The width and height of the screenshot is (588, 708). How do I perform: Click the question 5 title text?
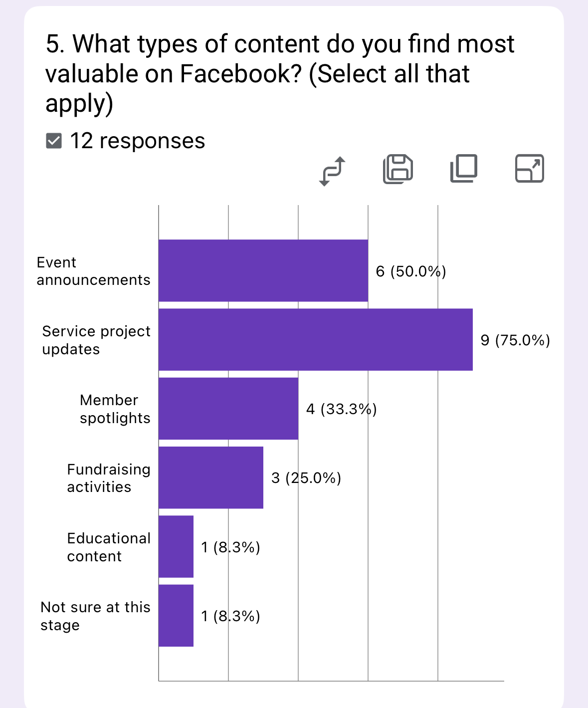pos(279,73)
